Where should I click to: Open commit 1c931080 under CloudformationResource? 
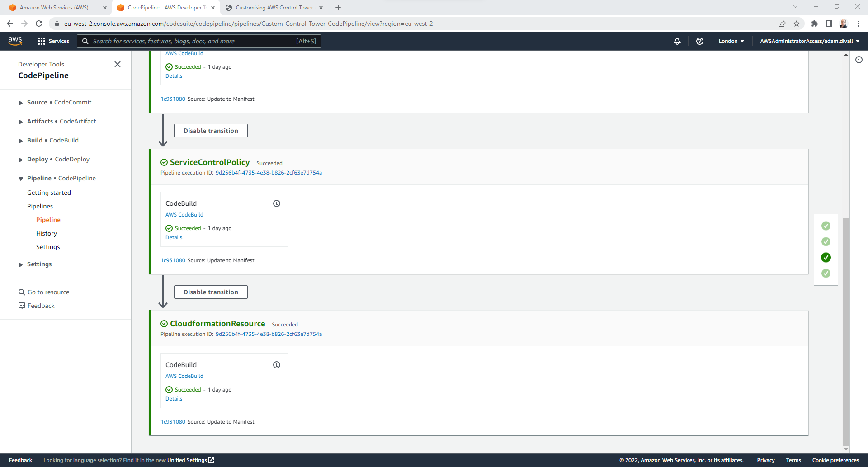[173, 422]
